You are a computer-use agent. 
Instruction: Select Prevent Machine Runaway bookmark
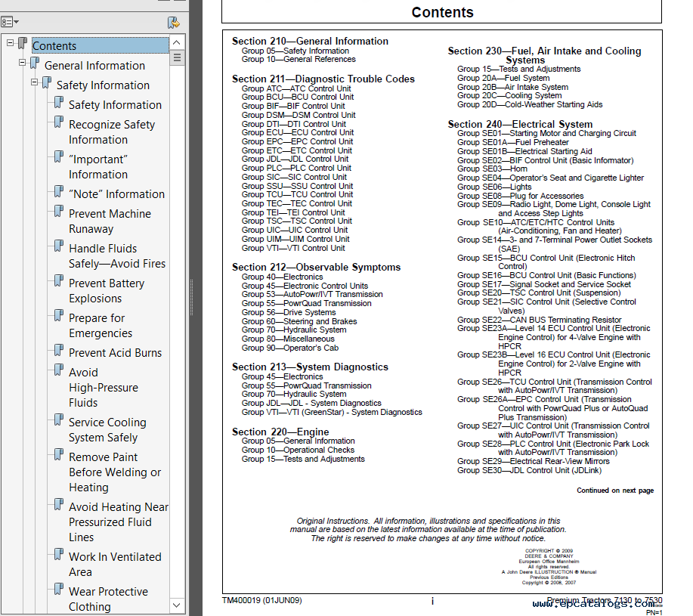pyautogui.click(x=110, y=221)
